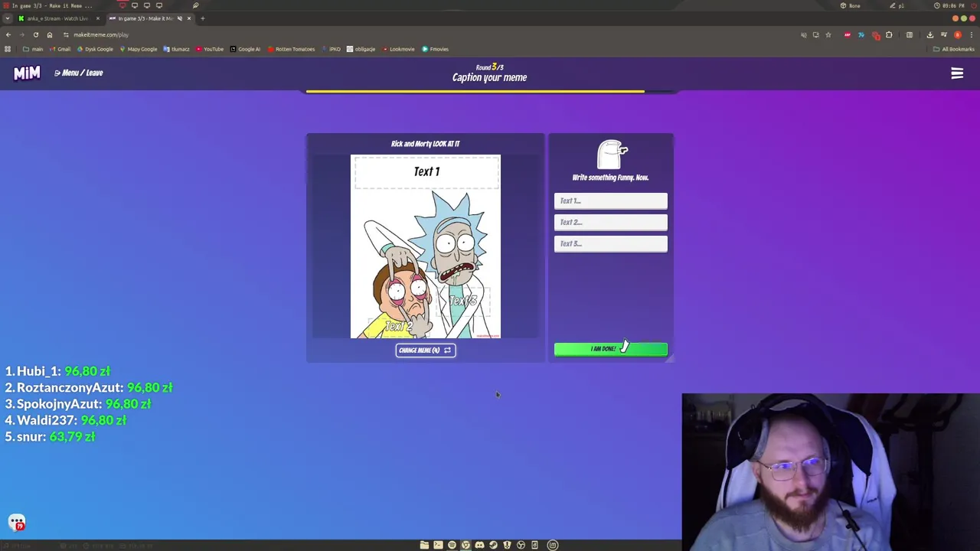
Task: Click the green I AM DONE button
Action: point(610,349)
